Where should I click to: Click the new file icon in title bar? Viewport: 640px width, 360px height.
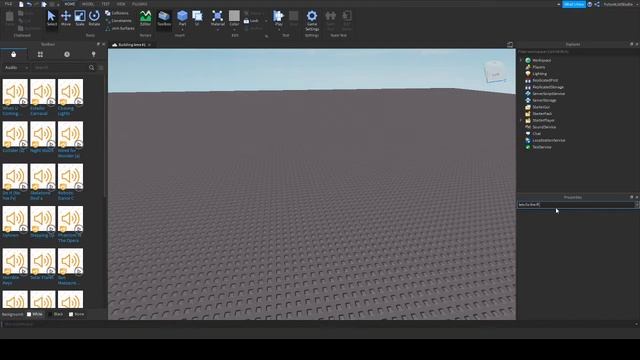pos(21,4)
